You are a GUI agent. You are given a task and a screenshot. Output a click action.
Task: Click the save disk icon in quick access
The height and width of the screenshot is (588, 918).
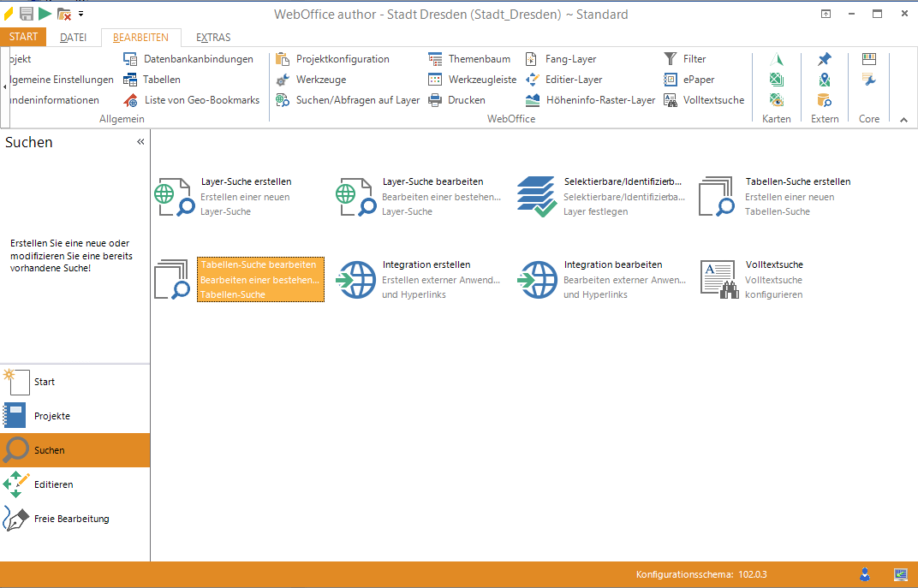coord(27,14)
